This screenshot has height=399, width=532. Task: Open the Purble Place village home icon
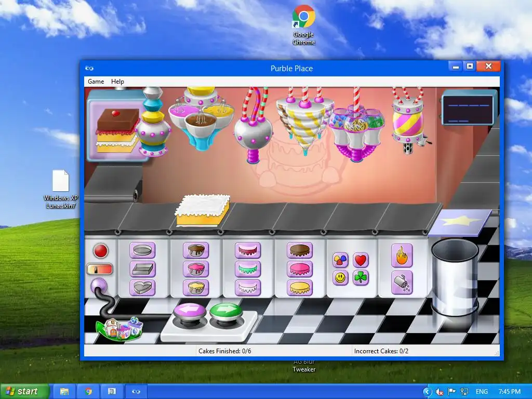[119, 329]
